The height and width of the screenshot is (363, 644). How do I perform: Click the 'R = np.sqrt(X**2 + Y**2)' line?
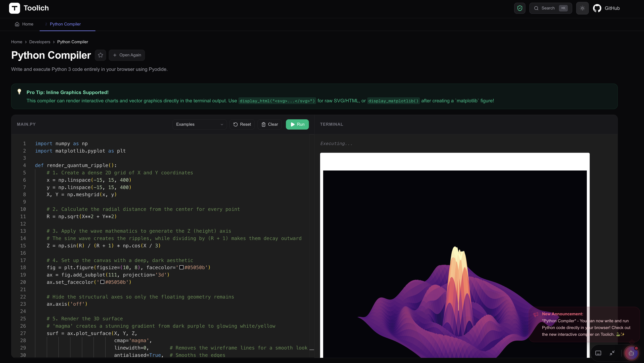pos(82,217)
